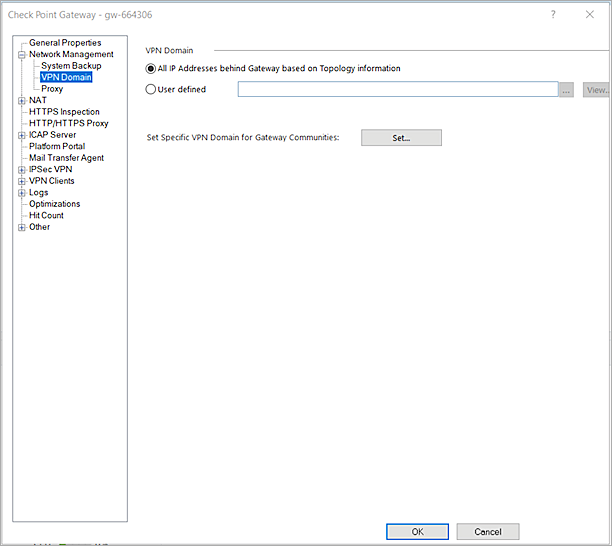
Task: Open HTTP/HTTPS Proxy settings
Action: 69,123
